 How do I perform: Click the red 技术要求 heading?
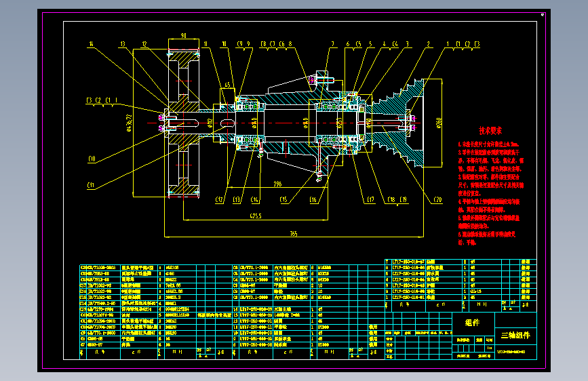coord(490,130)
